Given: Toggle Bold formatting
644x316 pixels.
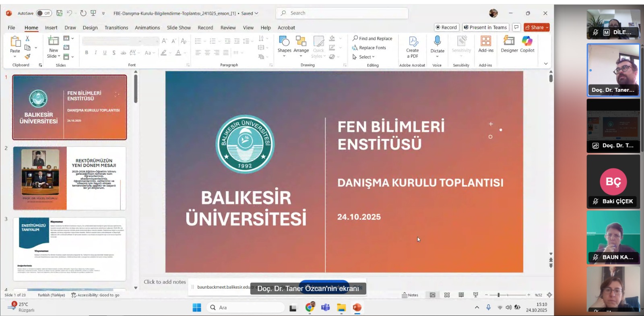Looking at the screenshot, I should pos(87,53).
